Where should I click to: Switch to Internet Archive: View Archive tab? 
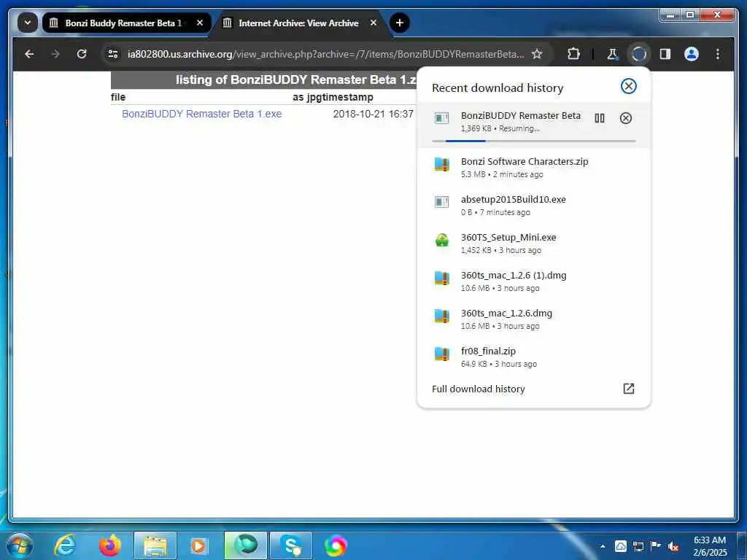click(x=298, y=23)
